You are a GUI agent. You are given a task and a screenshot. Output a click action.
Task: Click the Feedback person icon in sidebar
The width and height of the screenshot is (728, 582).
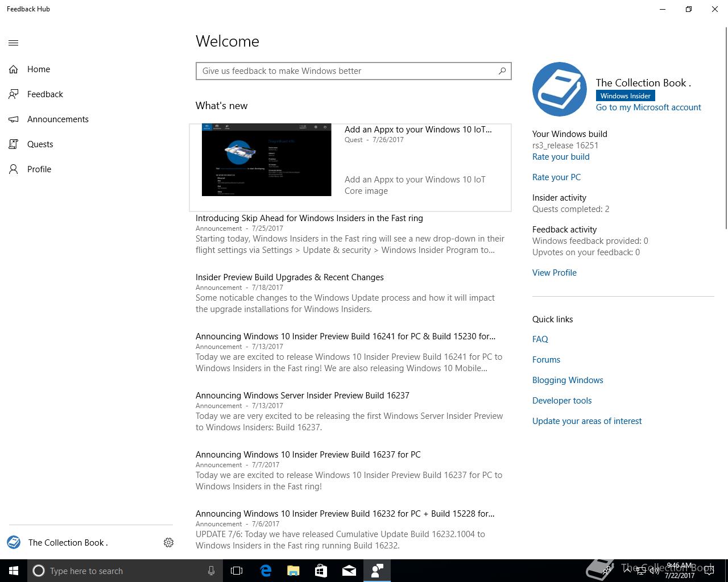pyautogui.click(x=14, y=94)
